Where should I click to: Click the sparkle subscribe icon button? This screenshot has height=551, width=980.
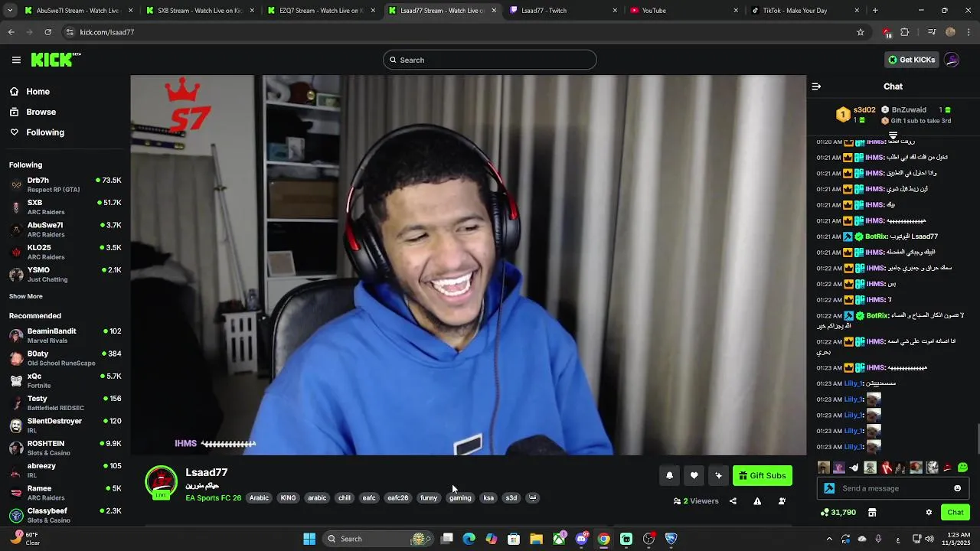718,476
